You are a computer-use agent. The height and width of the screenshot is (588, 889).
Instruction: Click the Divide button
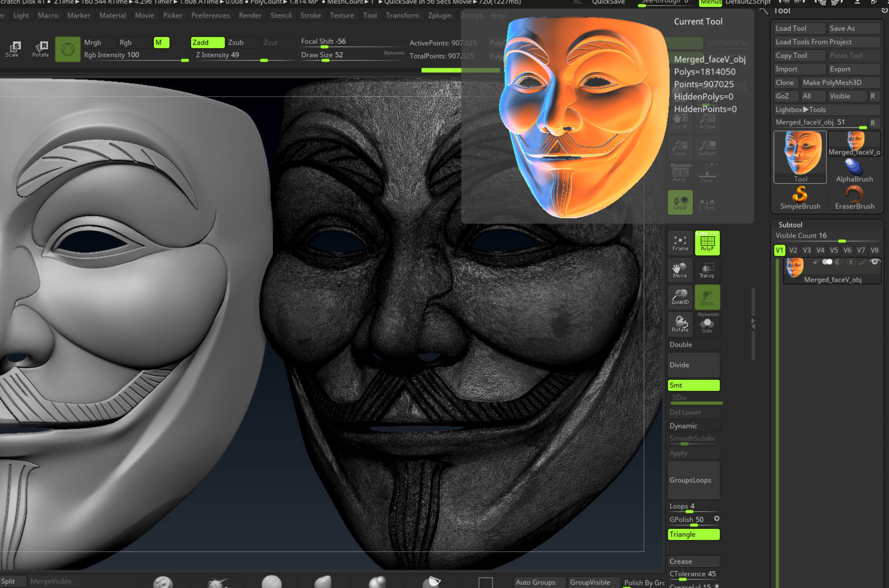694,365
